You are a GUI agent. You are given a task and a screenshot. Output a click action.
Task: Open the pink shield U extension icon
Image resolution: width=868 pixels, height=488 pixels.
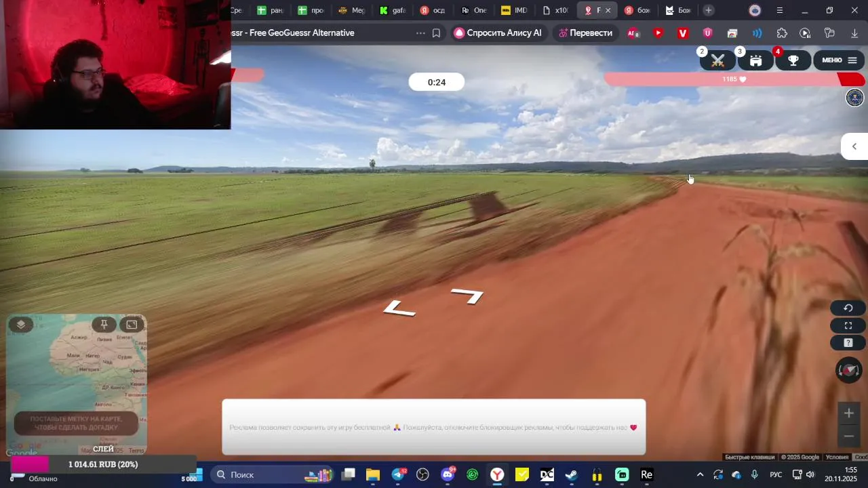click(x=707, y=33)
